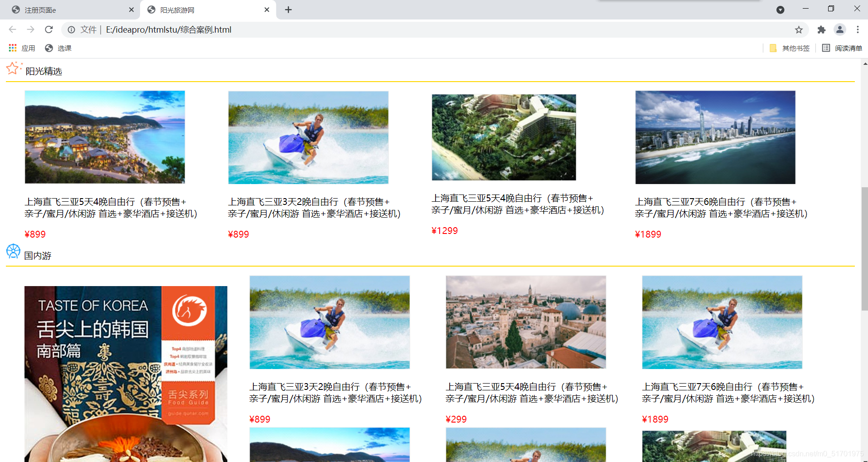Click the 阳光精选 section heading

point(44,71)
